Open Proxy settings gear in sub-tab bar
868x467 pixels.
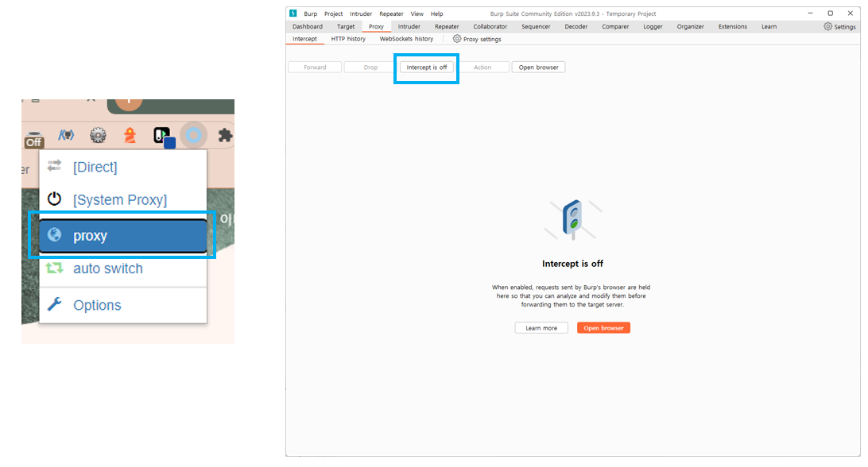pyautogui.click(x=477, y=39)
